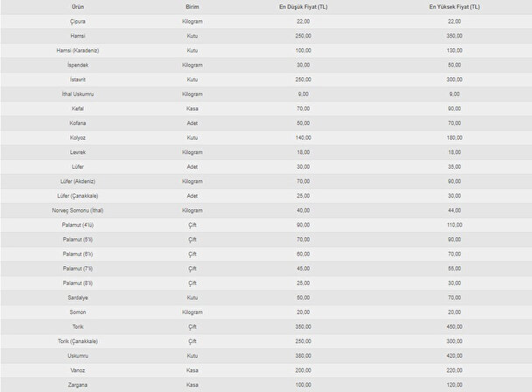Click the Kefal row's Kasa unit cell
The width and height of the screenshot is (532, 392).
click(x=192, y=108)
